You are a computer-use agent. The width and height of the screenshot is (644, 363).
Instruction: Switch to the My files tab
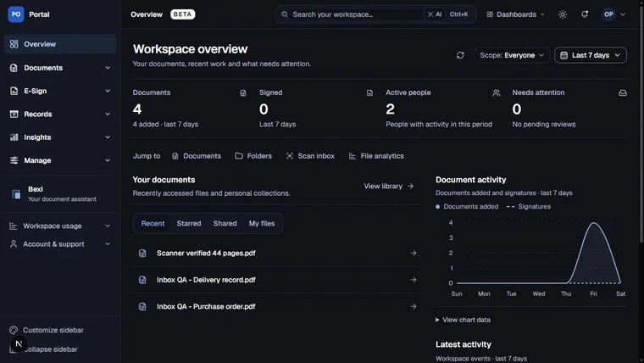[x=262, y=224]
